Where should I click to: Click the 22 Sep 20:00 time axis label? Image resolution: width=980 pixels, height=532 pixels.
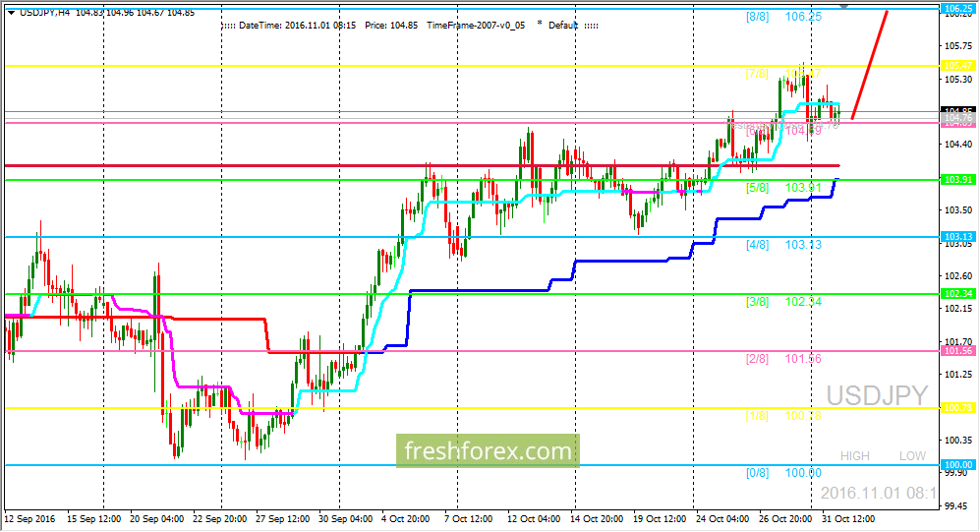tap(219, 519)
